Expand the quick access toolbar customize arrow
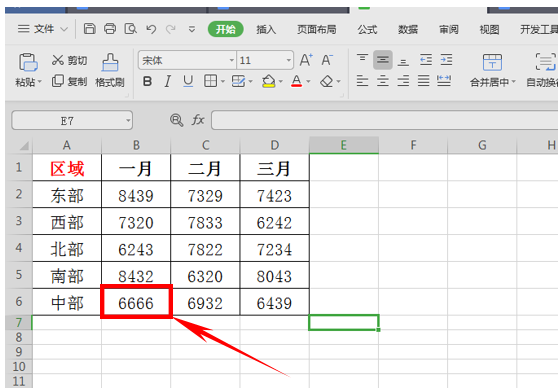The width and height of the screenshot is (558, 392). [192, 29]
